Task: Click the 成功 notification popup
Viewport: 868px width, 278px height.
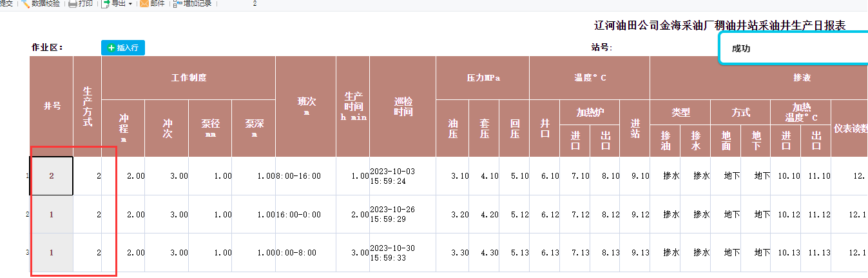Action: click(x=794, y=48)
